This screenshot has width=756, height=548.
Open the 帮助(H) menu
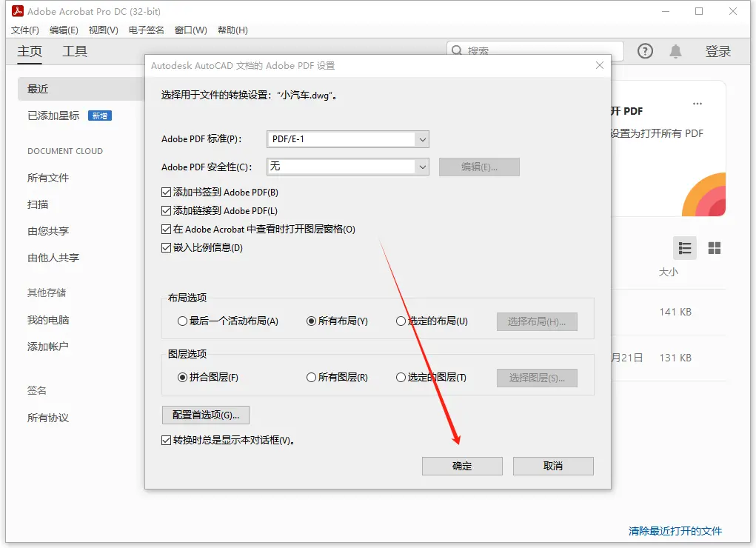click(x=233, y=30)
